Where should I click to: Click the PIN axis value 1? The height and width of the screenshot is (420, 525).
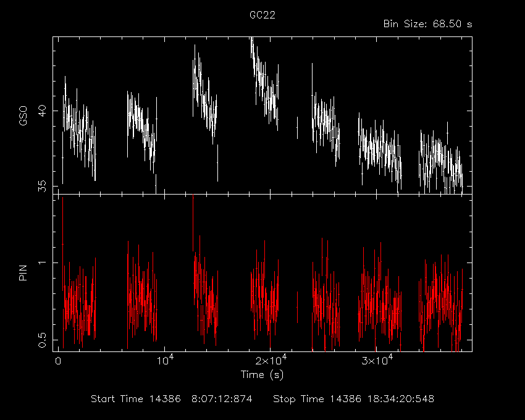point(42,262)
